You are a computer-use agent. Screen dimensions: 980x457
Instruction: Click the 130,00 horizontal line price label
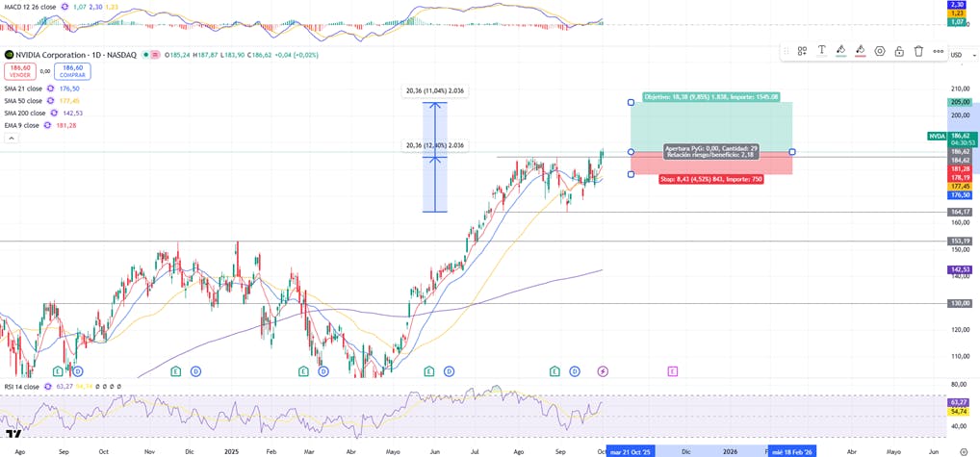961,303
